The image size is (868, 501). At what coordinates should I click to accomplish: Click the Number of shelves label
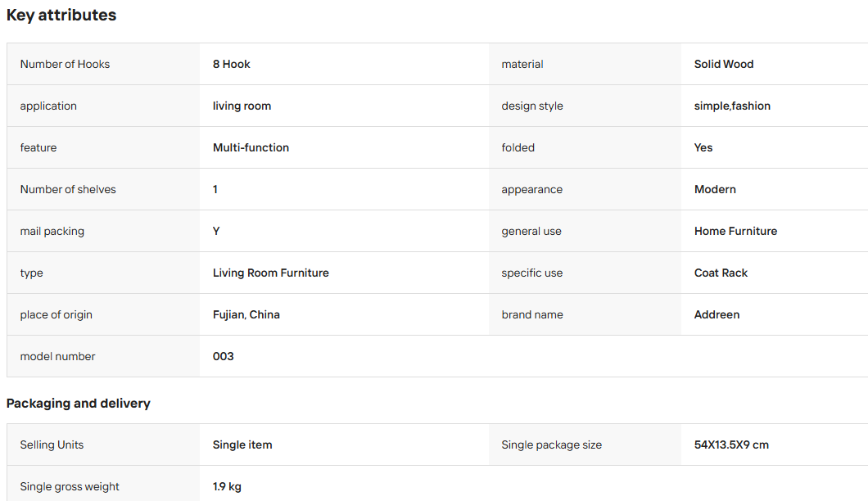68,189
